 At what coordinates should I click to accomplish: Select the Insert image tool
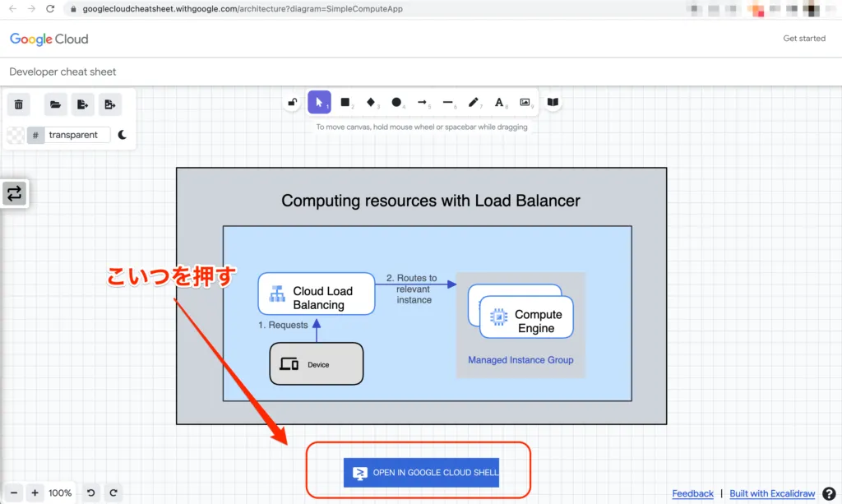pos(525,102)
